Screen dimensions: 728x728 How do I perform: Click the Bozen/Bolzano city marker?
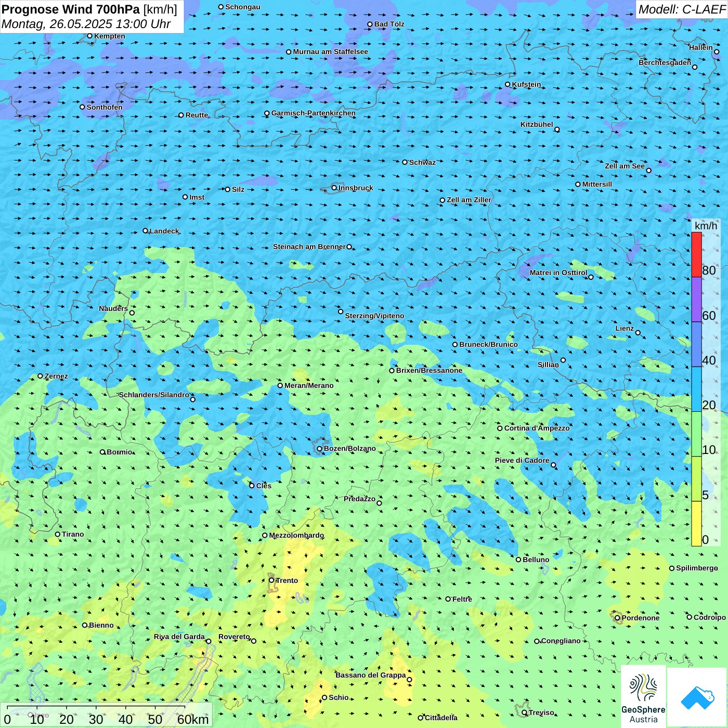point(320,448)
